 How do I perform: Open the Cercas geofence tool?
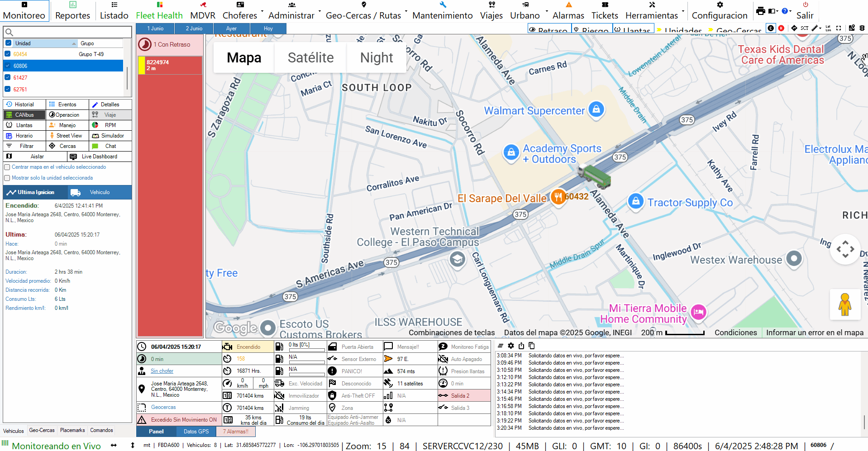tap(67, 146)
